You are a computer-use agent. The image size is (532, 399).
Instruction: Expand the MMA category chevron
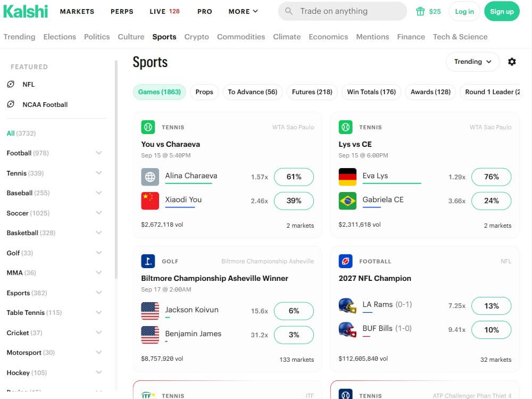coord(99,272)
